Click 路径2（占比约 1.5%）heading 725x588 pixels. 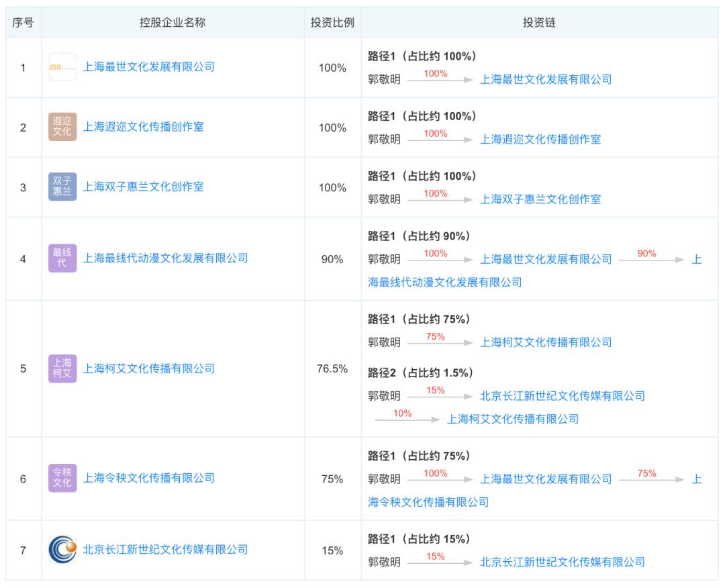point(420,373)
